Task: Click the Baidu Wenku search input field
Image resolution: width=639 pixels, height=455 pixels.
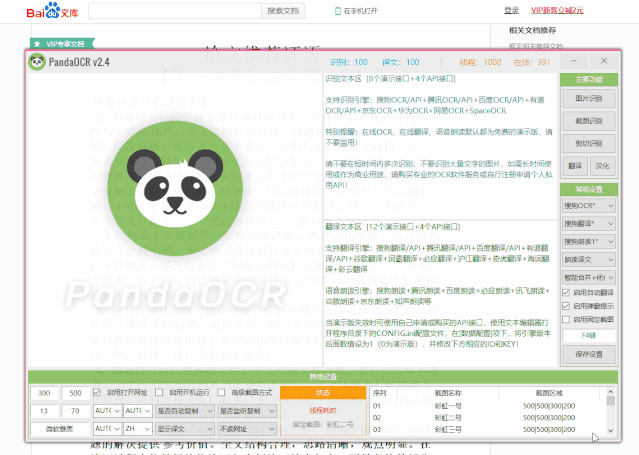Action: (x=175, y=11)
